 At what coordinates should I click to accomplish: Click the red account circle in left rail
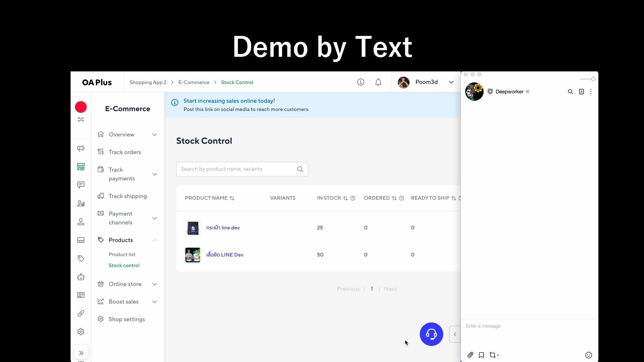tap(81, 107)
